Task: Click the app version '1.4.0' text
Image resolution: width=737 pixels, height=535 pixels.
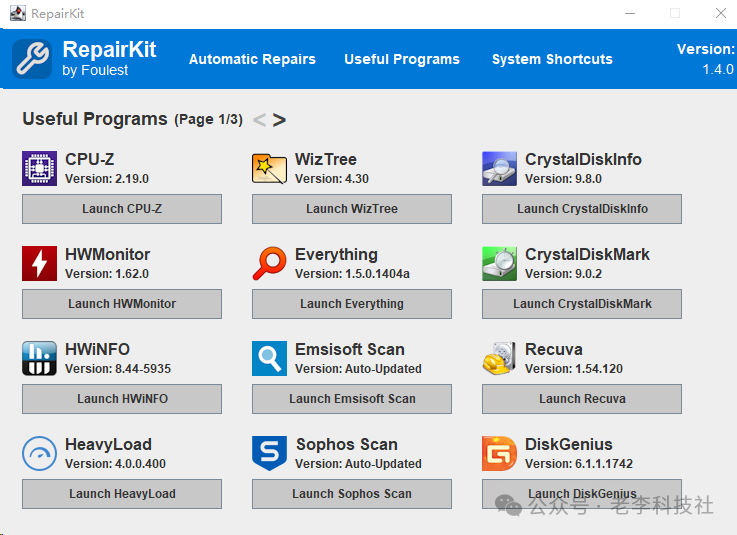Action: point(718,70)
